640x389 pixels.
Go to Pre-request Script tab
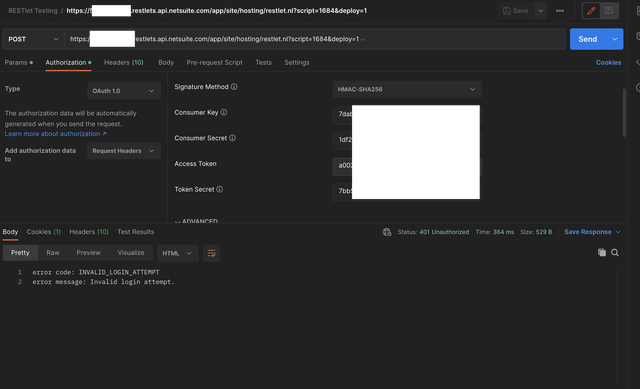tap(214, 62)
